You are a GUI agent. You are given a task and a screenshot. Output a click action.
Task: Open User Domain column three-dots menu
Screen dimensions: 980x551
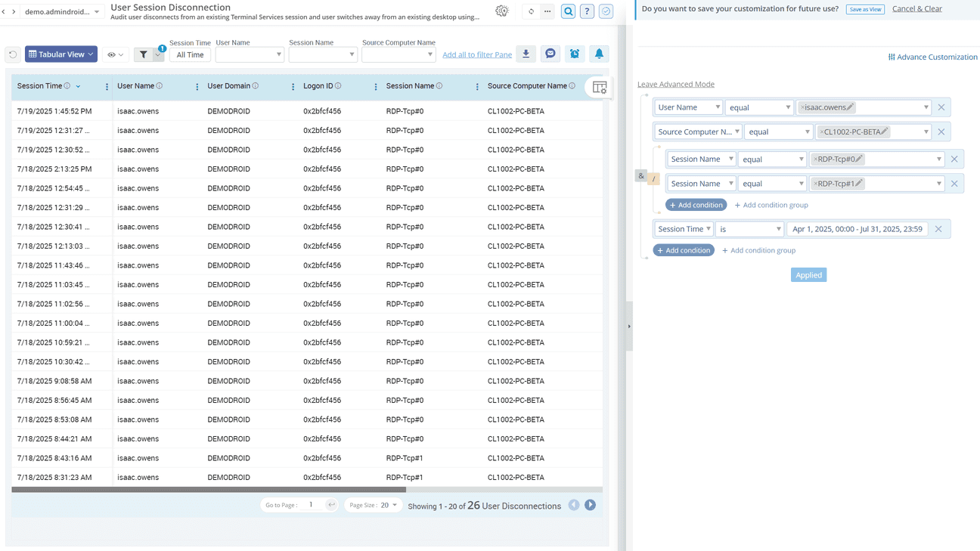tap(293, 87)
